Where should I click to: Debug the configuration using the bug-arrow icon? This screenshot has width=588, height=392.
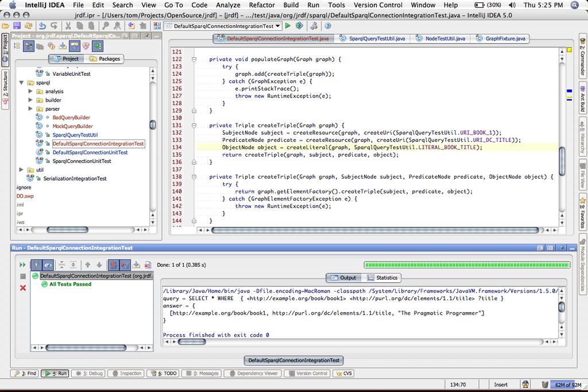pyautogui.click(x=299, y=26)
